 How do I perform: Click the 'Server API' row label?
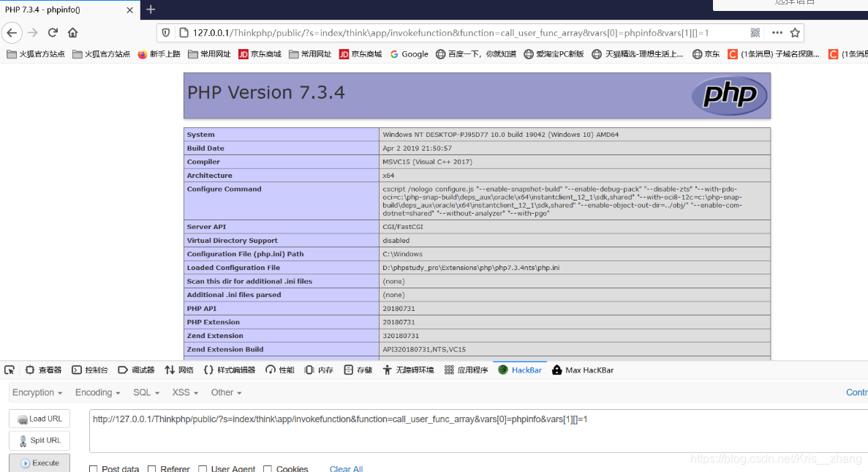click(x=206, y=227)
